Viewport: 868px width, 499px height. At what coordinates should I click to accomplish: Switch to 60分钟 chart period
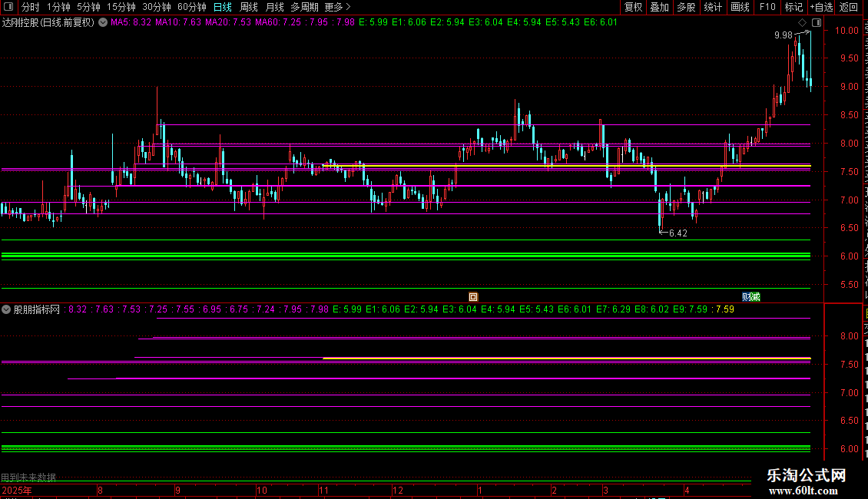(x=191, y=7)
